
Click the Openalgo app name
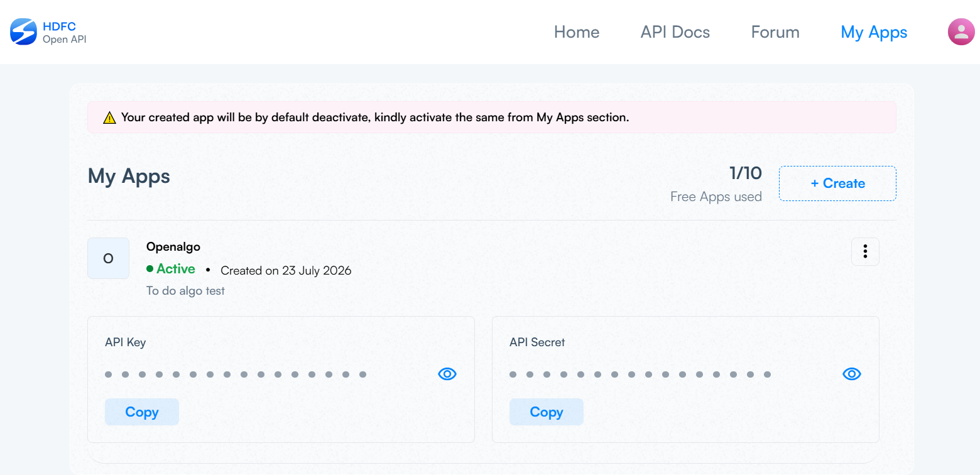pos(173,247)
